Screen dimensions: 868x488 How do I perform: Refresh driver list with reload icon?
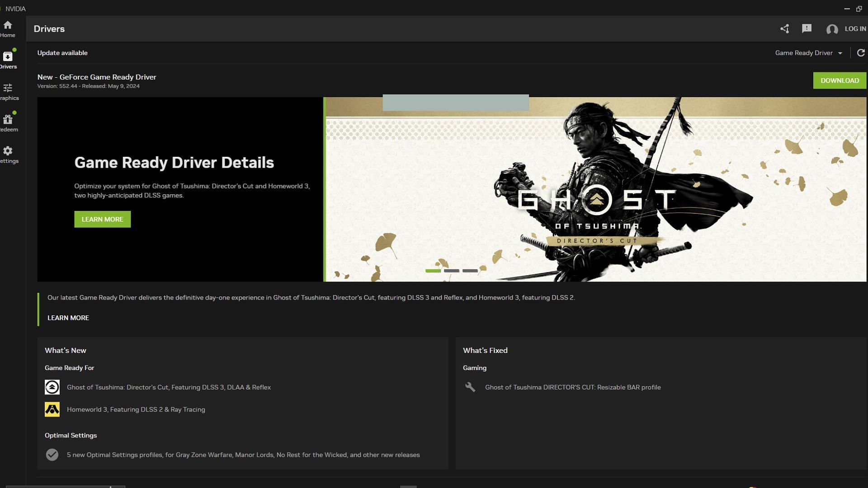861,53
